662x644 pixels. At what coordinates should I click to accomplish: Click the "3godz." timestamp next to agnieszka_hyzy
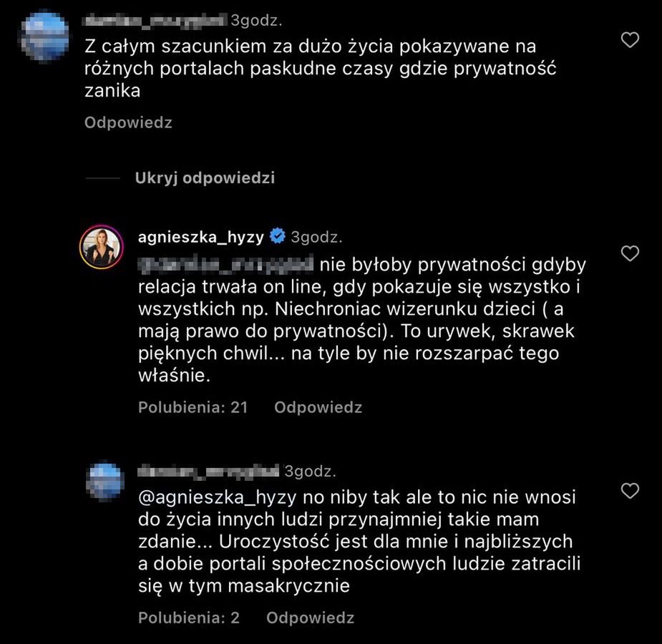(316, 237)
